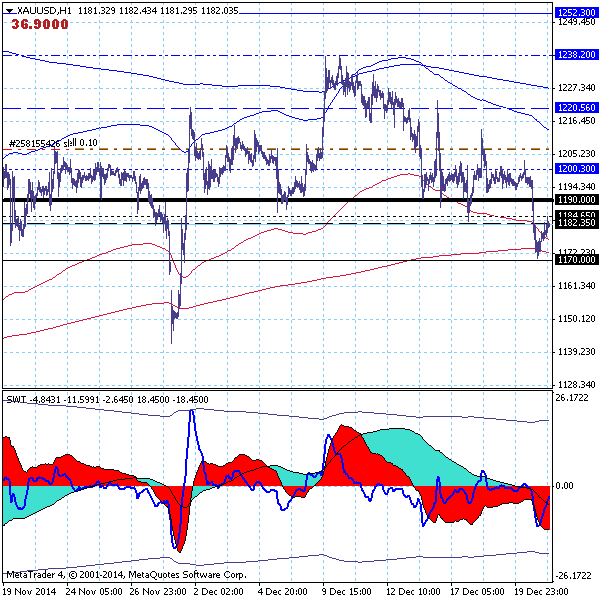Click the 0.00 indicator zero level label
This screenshot has height=600, width=600.
click(564, 486)
